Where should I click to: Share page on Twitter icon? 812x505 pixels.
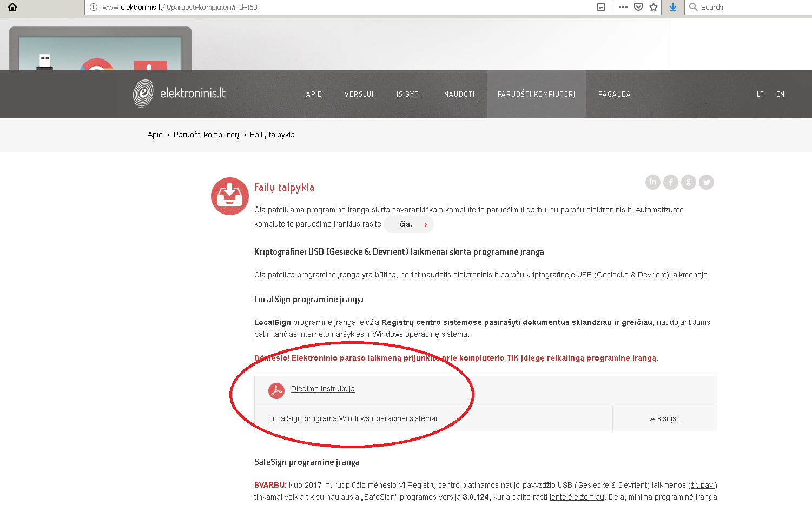[x=707, y=182]
